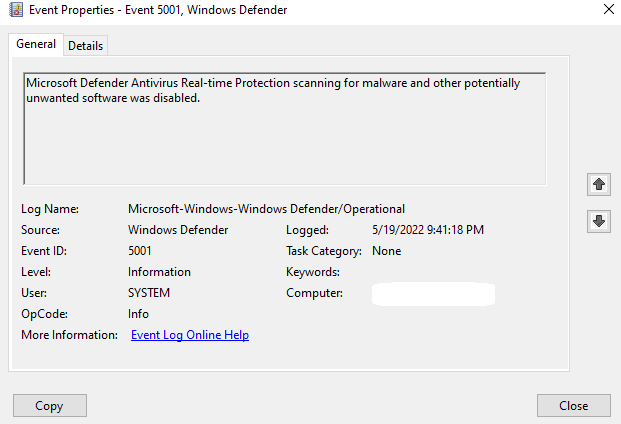Select the General tab
Screen dimensions: 621x424
point(36,44)
